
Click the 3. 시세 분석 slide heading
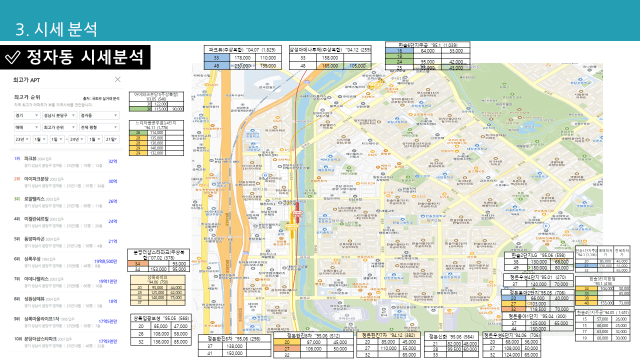(56, 29)
